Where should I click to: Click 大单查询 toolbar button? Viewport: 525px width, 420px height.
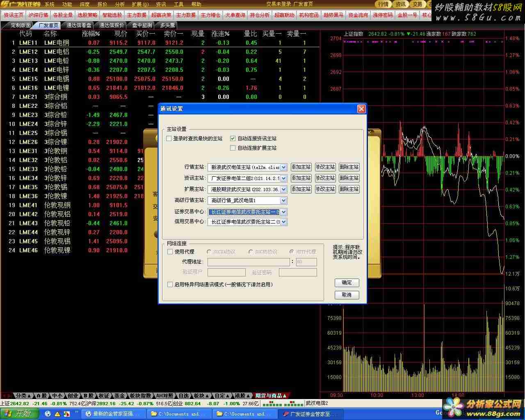click(235, 15)
